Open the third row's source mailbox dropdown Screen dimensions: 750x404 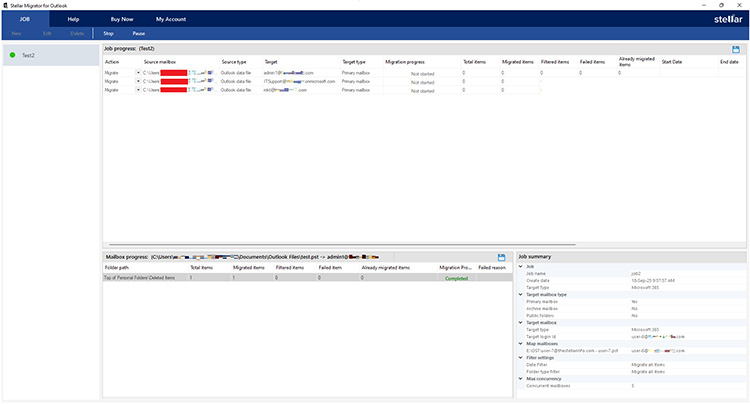[x=139, y=90]
